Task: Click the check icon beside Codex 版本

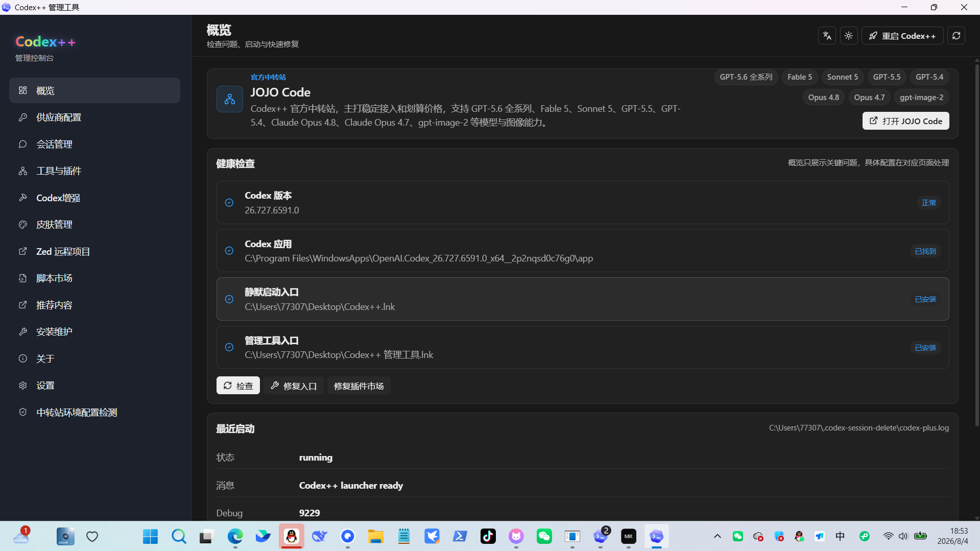Action: (x=229, y=203)
